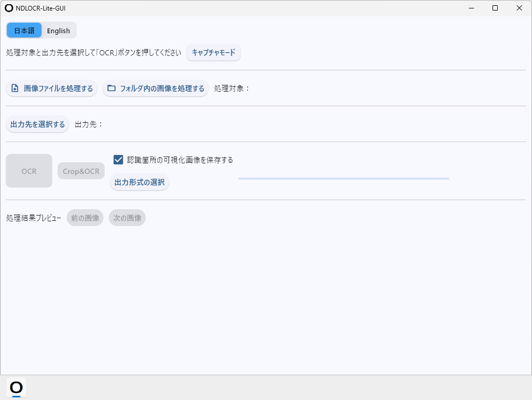The height and width of the screenshot is (400, 532).
Task: Click the Crop&OCR button
Action: 81,171
